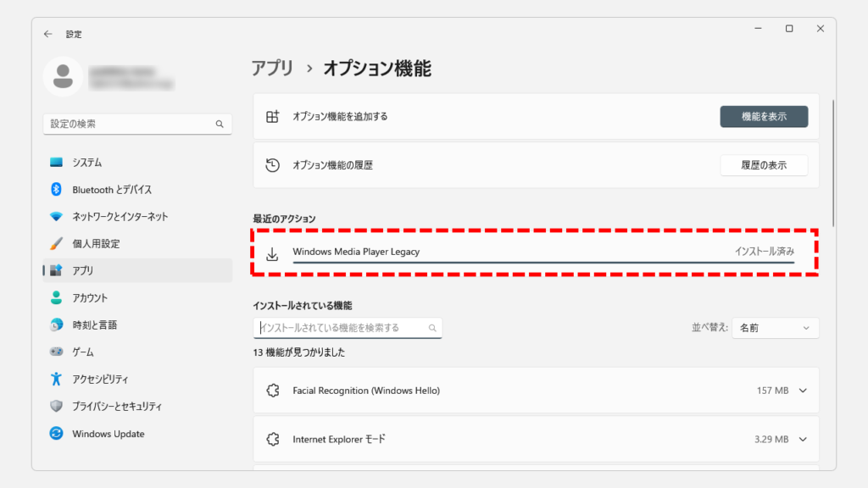Click the 機能を表示 button

pyautogui.click(x=763, y=117)
